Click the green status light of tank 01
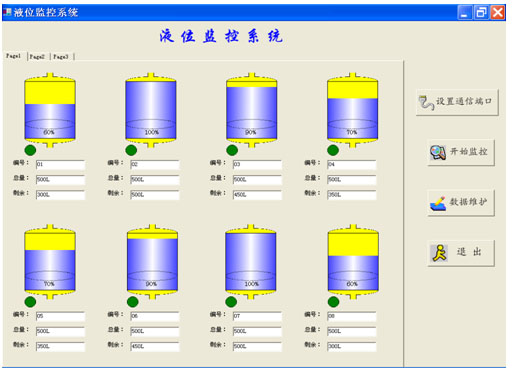Image resolution: width=512 pixels, height=370 pixels. [x=30, y=150]
